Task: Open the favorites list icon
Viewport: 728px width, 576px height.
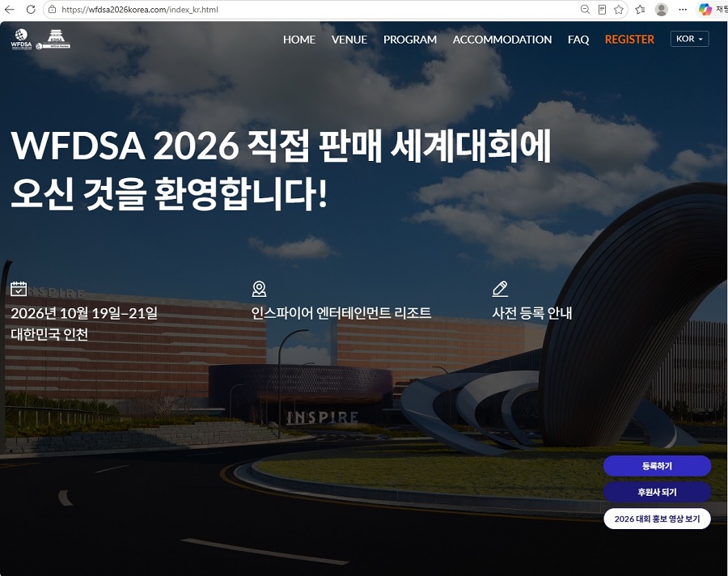Action: click(641, 9)
